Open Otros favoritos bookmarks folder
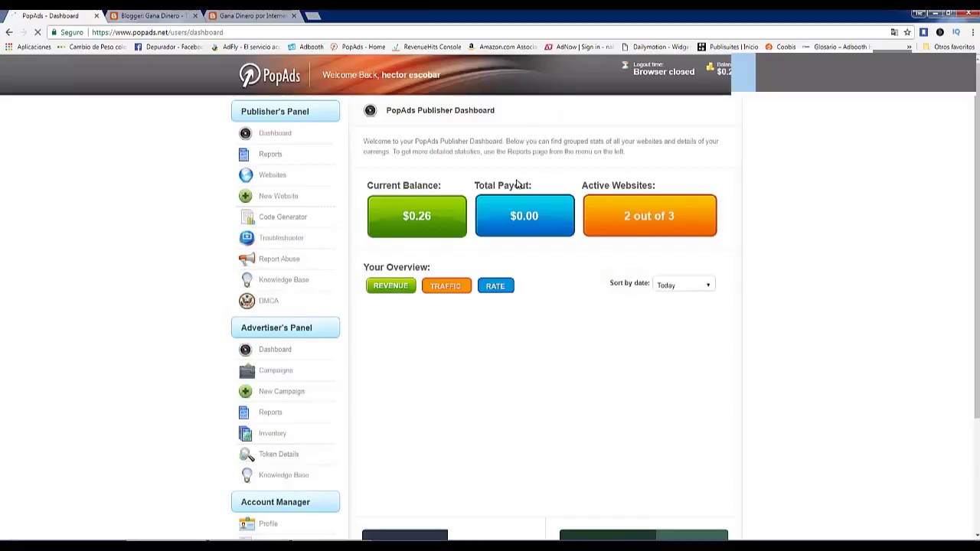 coord(949,47)
